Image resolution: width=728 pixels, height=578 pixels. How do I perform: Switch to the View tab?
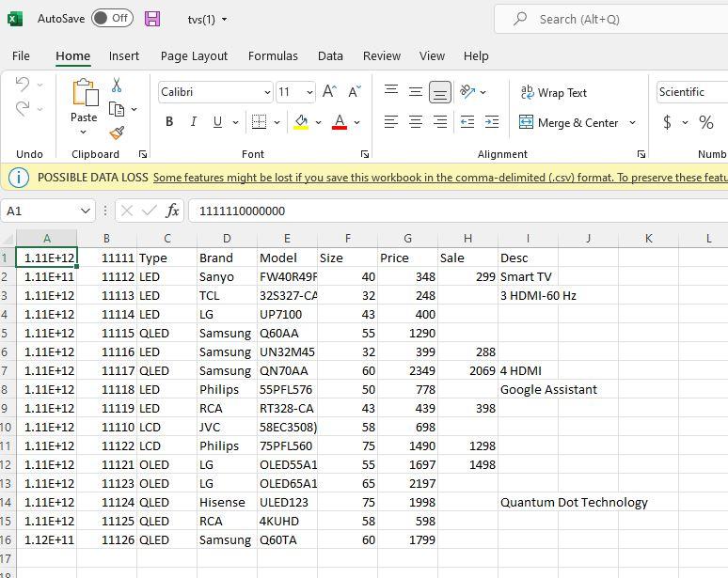tap(432, 56)
